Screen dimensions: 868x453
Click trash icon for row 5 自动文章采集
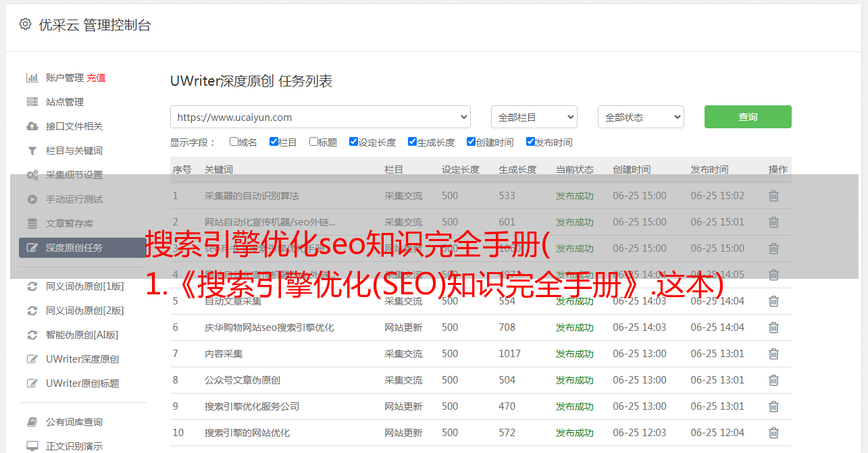pyautogui.click(x=774, y=301)
